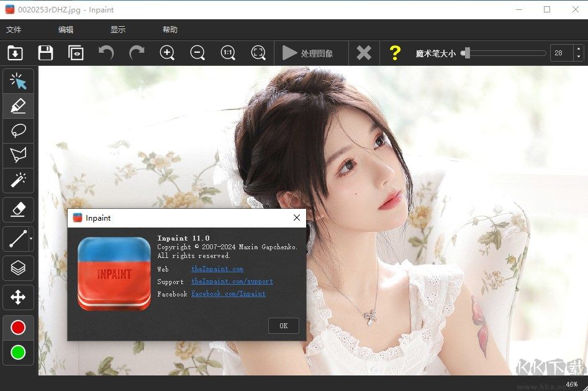Select the magic wand tool
This screenshot has height=391, width=588.
point(18,180)
